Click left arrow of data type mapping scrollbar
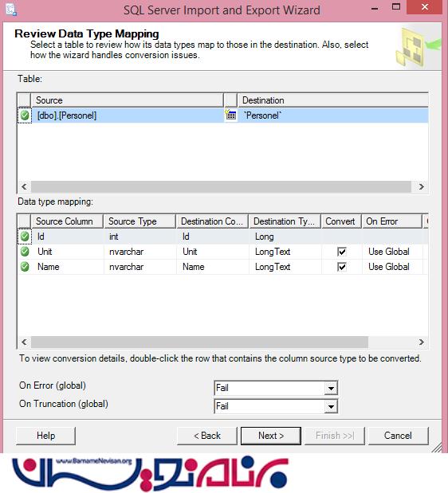The height and width of the screenshot is (493, 448). (24, 342)
